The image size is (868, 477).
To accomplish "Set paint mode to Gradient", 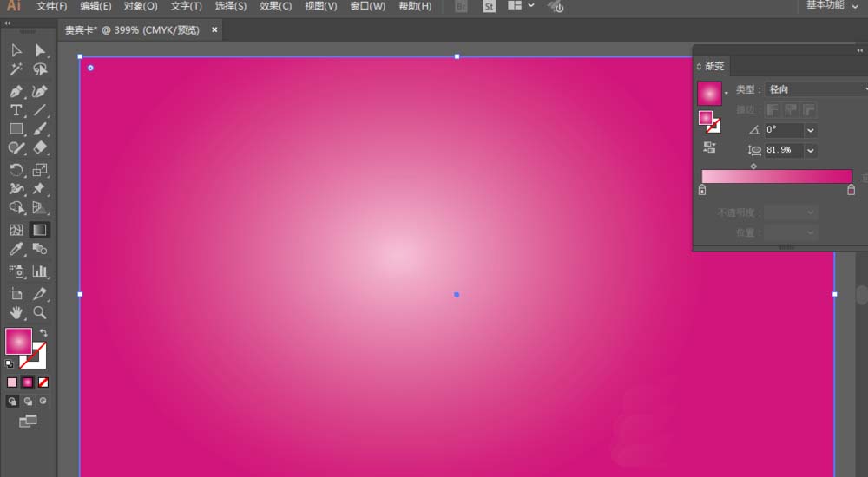I will 28,382.
